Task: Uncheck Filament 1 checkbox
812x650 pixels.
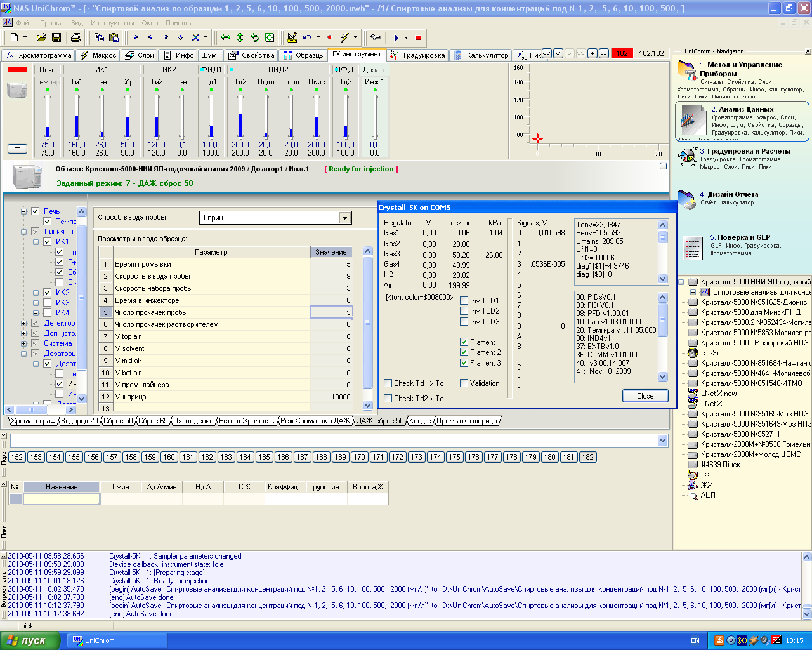Action: 464,342
